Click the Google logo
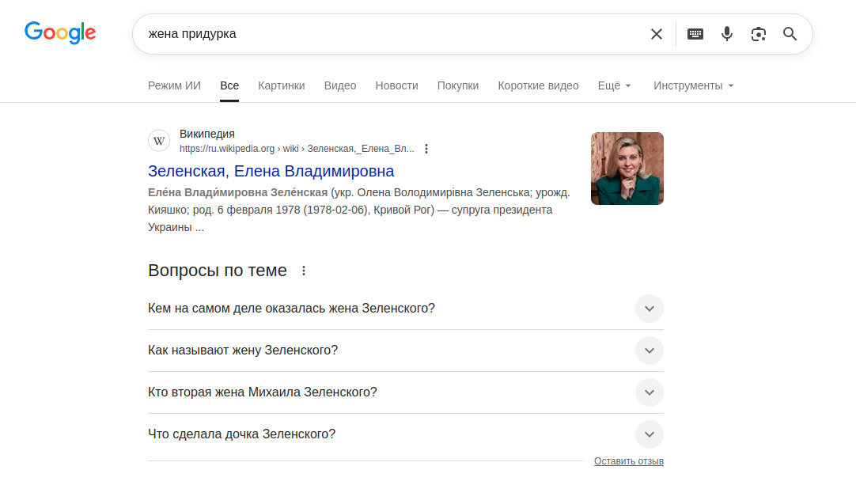 pyautogui.click(x=60, y=32)
